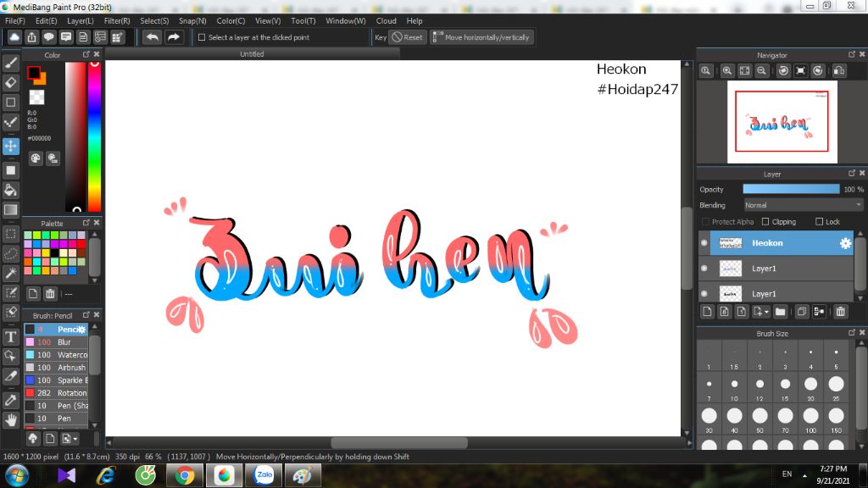Image resolution: width=868 pixels, height=488 pixels.
Task: Select the Brush tool
Action: click(x=10, y=63)
